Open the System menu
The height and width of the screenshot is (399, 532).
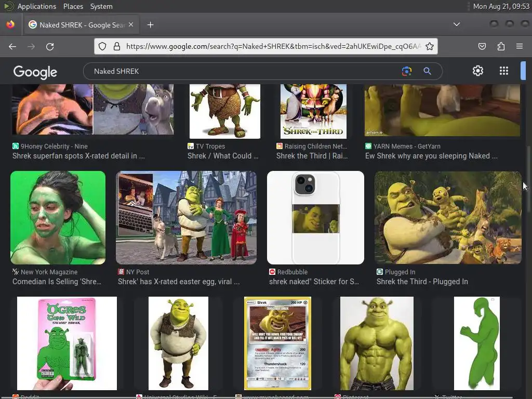click(101, 6)
